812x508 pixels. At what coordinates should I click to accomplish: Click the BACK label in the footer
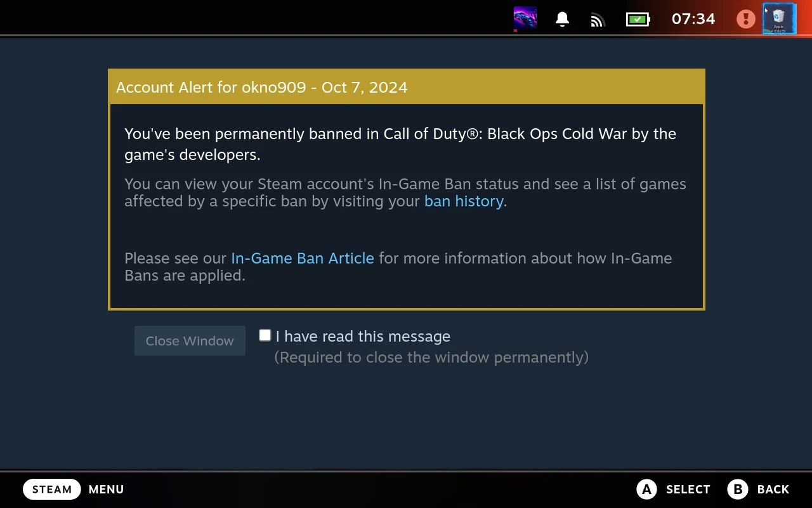click(x=773, y=490)
